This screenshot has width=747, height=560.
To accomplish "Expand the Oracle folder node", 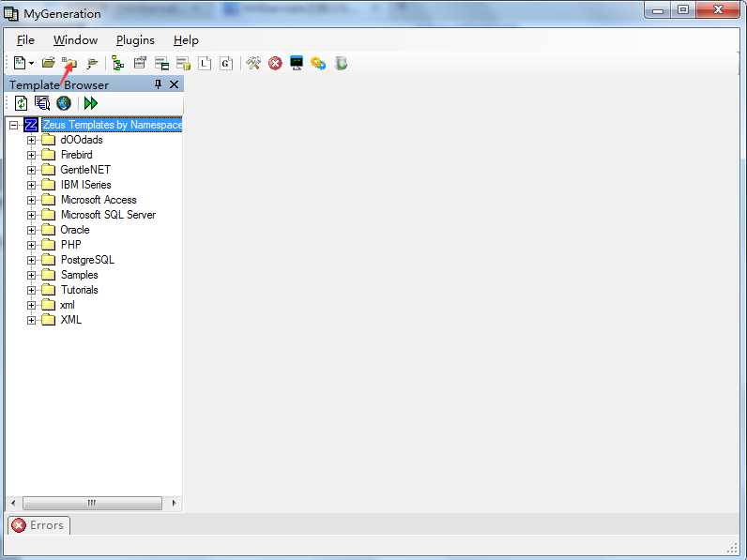I will [x=31, y=230].
